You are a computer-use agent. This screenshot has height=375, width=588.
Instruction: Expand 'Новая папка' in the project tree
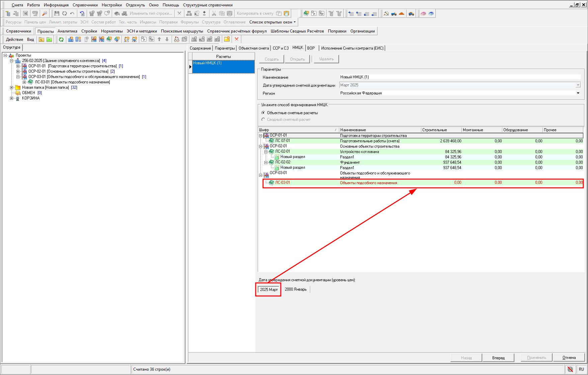point(12,87)
